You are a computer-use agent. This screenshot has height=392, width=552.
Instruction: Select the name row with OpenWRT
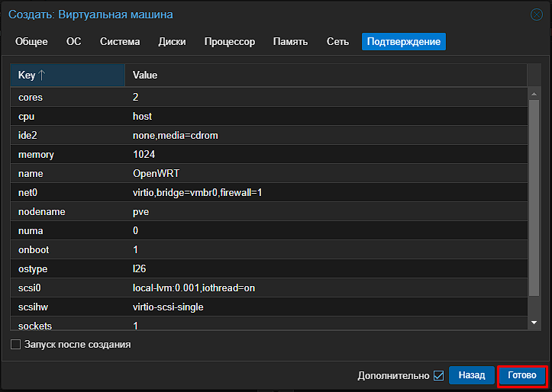pyautogui.click(x=269, y=173)
